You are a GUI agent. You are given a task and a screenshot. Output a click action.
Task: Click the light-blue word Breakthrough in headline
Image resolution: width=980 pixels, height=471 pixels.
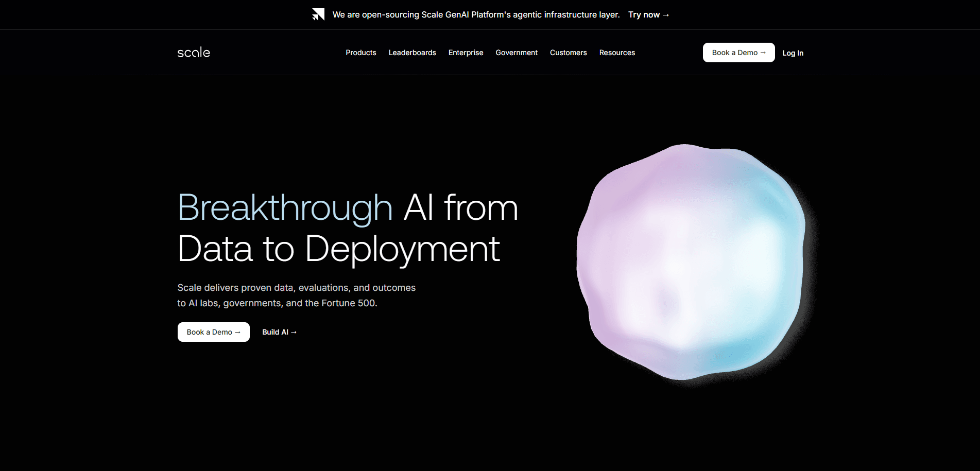click(285, 208)
